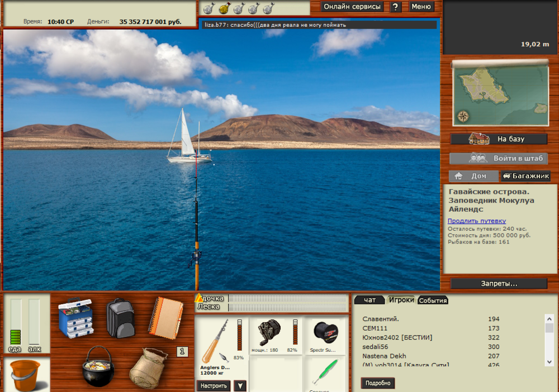Click the Запреты... button
559x392 pixels.
coord(499,284)
